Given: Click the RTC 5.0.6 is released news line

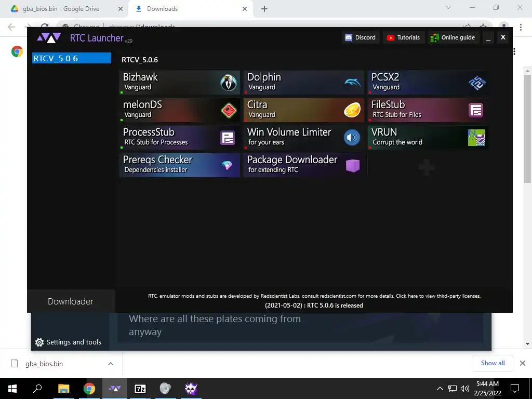Looking at the screenshot, I should pos(314,305).
